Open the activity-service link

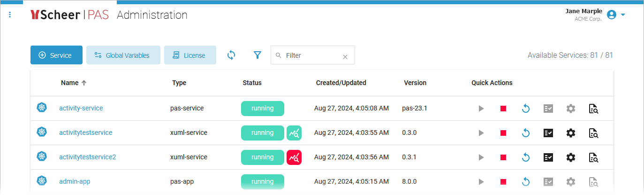[x=81, y=108]
